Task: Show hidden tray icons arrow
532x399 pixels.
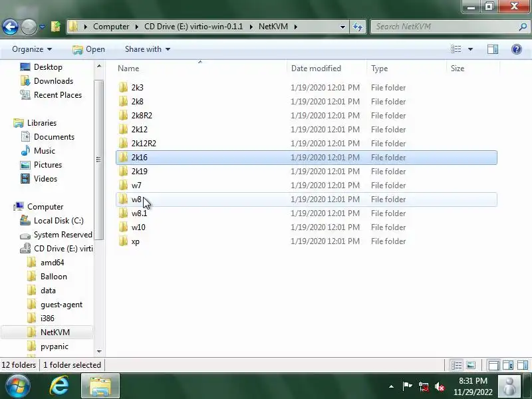Action: [391, 386]
